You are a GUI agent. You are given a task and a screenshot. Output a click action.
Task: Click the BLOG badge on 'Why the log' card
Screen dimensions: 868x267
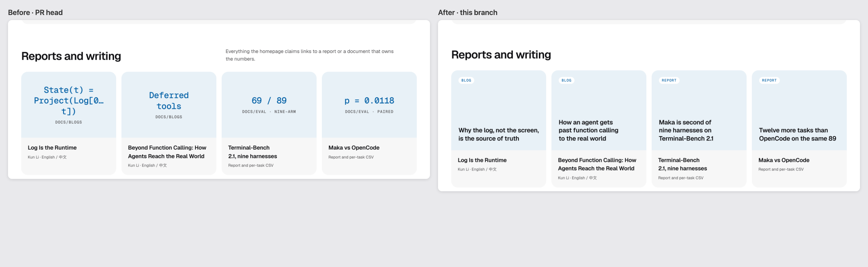point(466,80)
